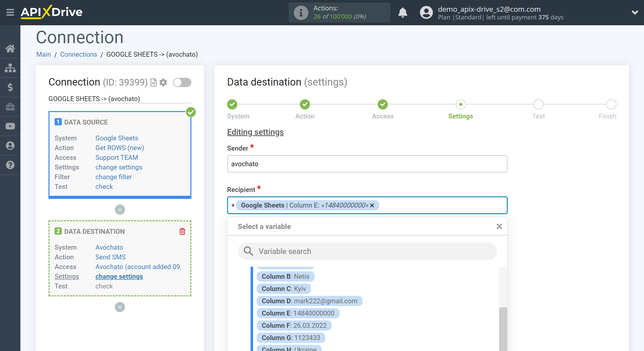The height and width of the screenshot is (351, 644).
Task: Click Avochato system link
Action: click(x=109, y=247)
